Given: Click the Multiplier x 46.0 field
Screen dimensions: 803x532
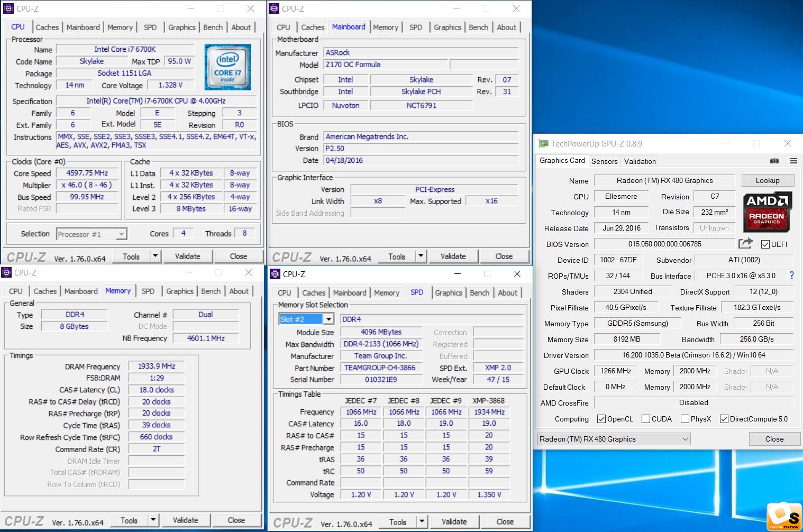Looking at the screenshot, I should [x=87, y=185].
